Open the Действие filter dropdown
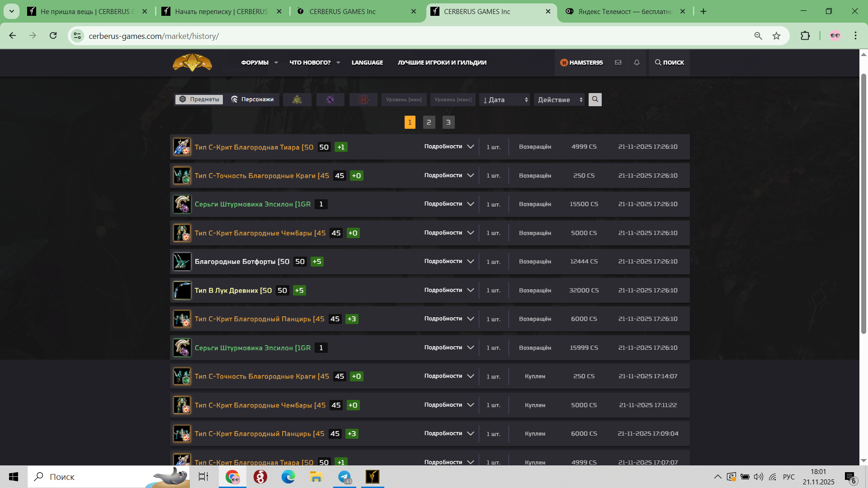The image size is (868, 488). (x=559, y=99)
